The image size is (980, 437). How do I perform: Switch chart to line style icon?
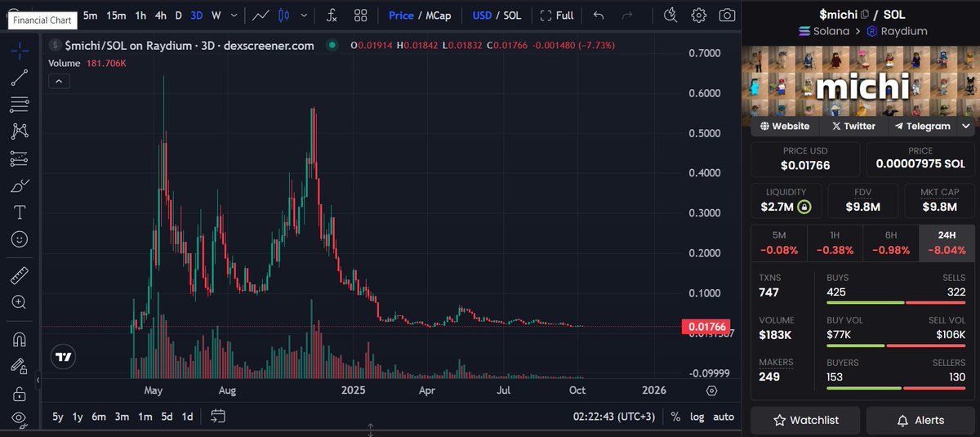(x=261, y=15)
